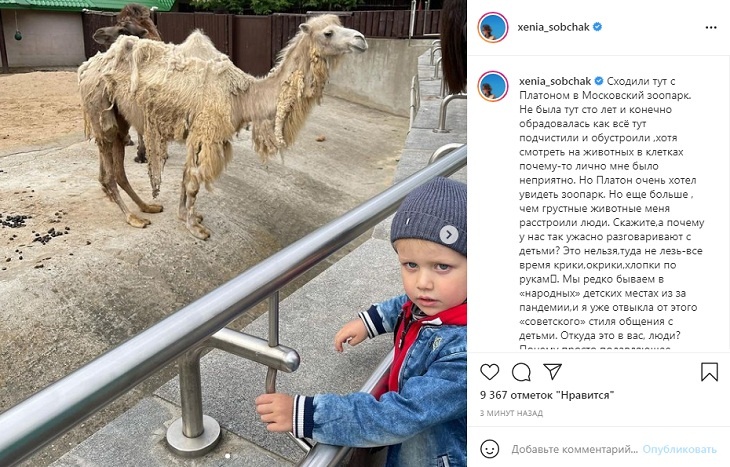
Task: Click the Опубликовать post button
Action: point(679,449)
